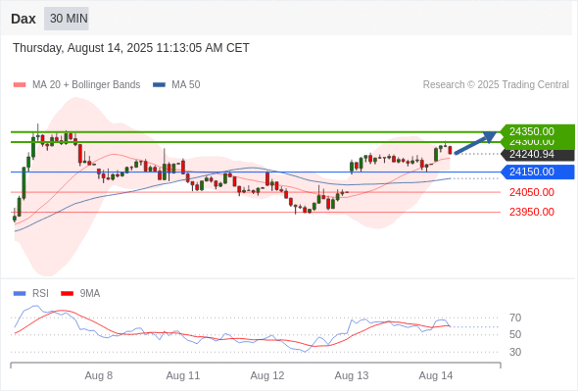Select the 30 MIN timeframe button
Image resolution: width=578 pixels, height=392 pixels.
[x=67, y=19]
